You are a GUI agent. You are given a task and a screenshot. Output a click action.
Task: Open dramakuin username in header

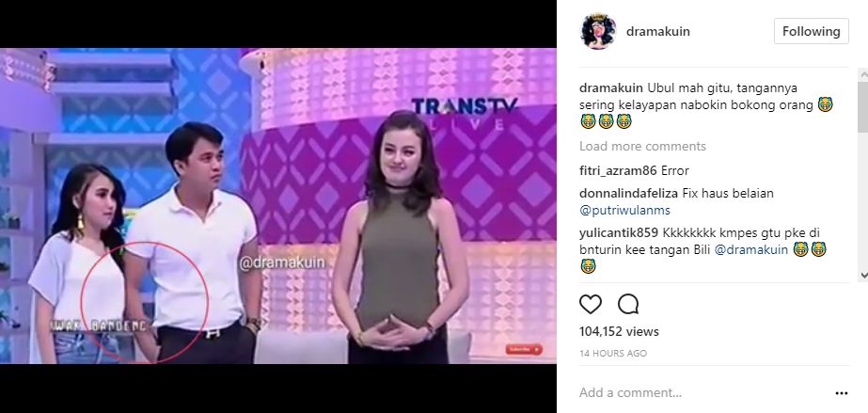(x=658, y=32)
